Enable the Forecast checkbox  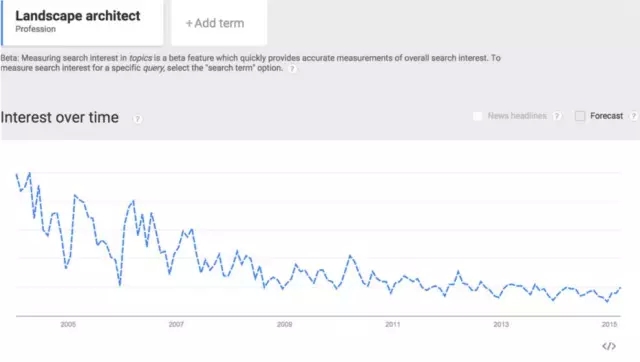click(x=580, y=116)
